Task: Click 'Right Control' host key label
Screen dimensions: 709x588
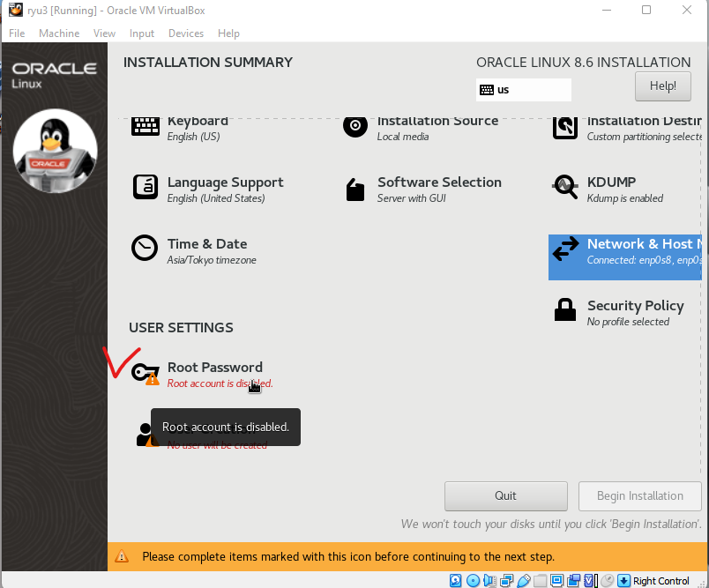Action: [661, 581]
